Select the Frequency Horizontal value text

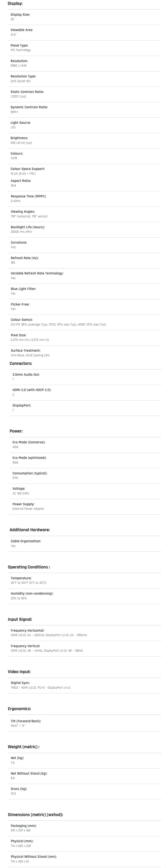coord(49,635)
